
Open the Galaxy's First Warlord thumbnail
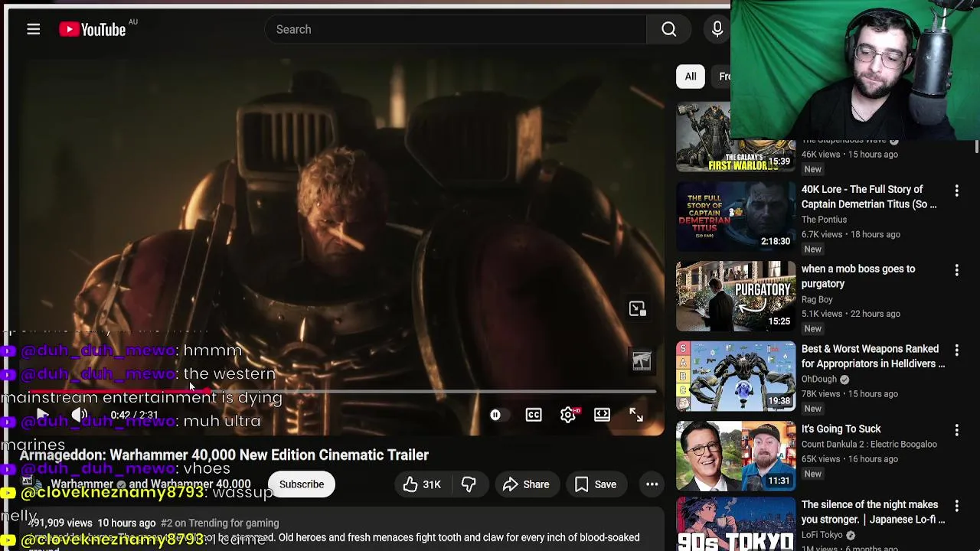[x=736, y=138]
